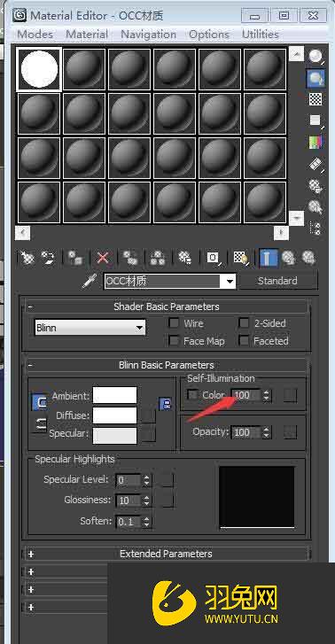Image resolution: width=335 pixels, height=644 pixels.
Task: Select the white active sample slot
Action: (x=39, y=69)
